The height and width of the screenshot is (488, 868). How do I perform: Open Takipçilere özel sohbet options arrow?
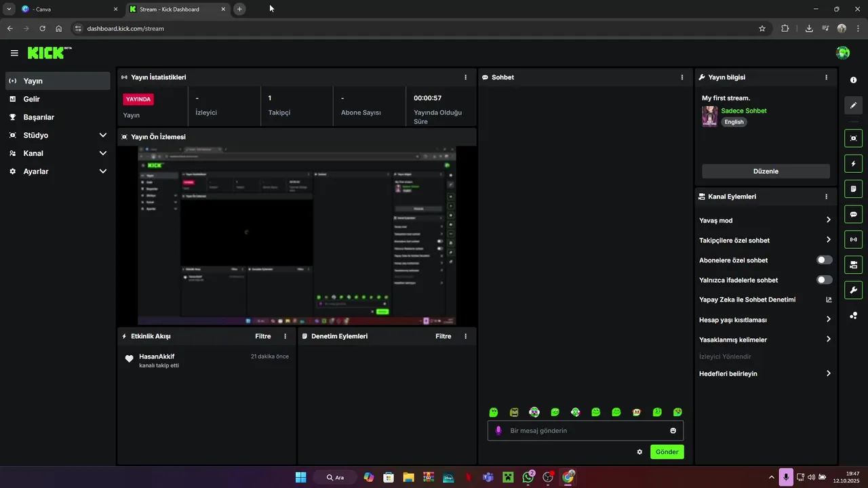[x=829, y=240]
